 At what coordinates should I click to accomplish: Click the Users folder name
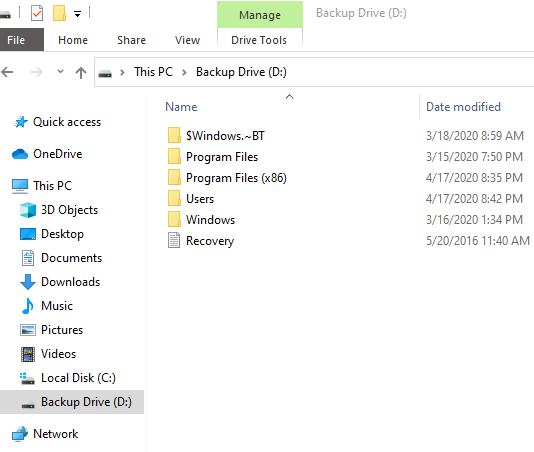click(200, 199)
